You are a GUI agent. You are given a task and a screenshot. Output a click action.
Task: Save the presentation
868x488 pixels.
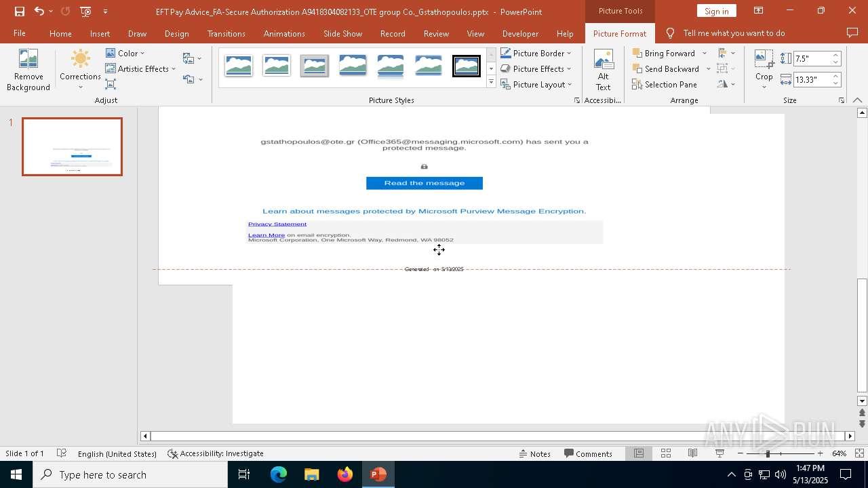[x=19, y=12]
